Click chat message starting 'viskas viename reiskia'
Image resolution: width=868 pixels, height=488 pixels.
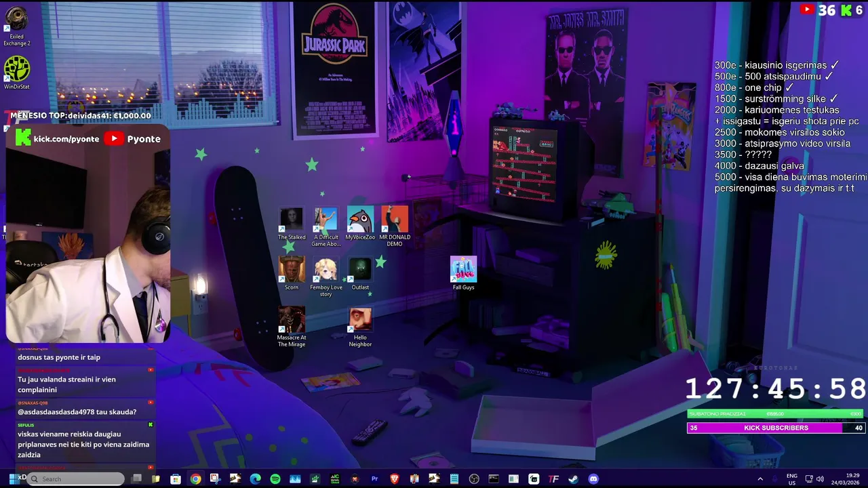coord(83,445)
